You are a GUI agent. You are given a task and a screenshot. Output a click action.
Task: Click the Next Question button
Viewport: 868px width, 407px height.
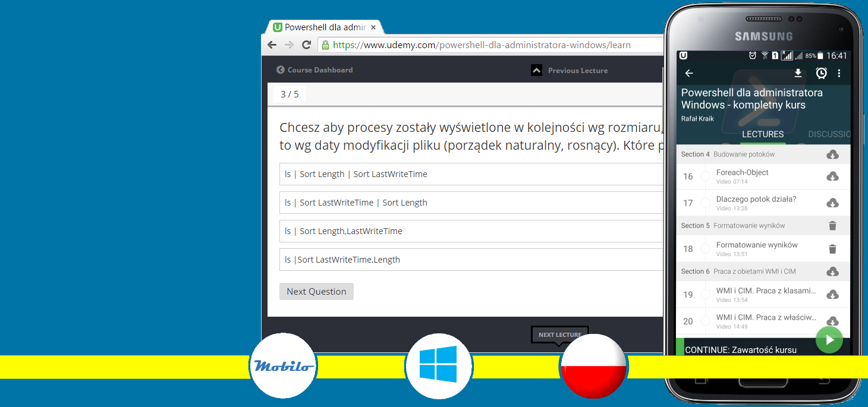[x=316, y=291]
